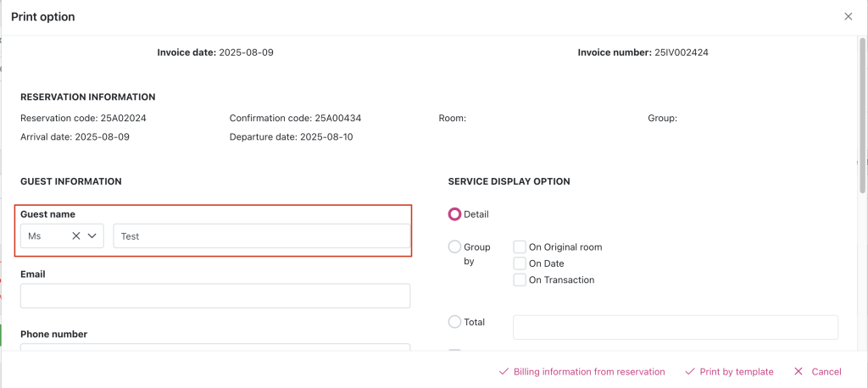868x388 pixels.
Task: Select the Detail display option
Action: tap(454, 214)
